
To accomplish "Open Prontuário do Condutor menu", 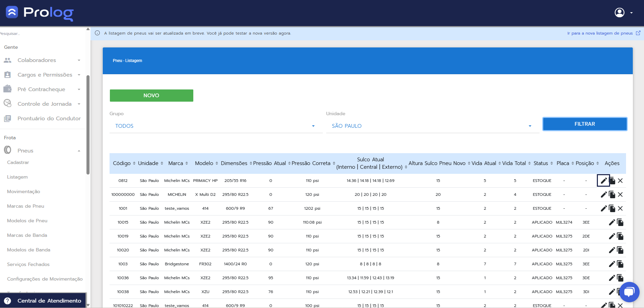I will point(42,119).
